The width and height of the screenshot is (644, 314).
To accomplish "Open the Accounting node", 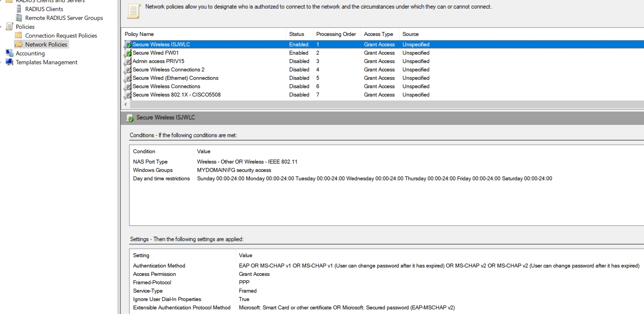I will 30,53.
